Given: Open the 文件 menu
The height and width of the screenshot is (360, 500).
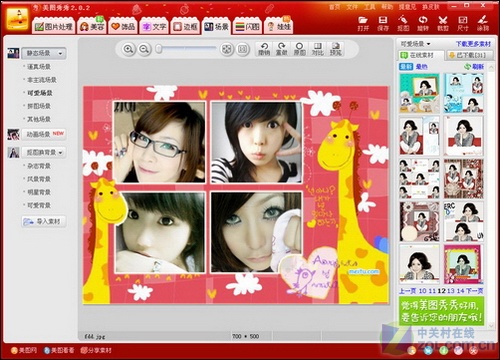Looking at the screenshot, I should (352, 7).
